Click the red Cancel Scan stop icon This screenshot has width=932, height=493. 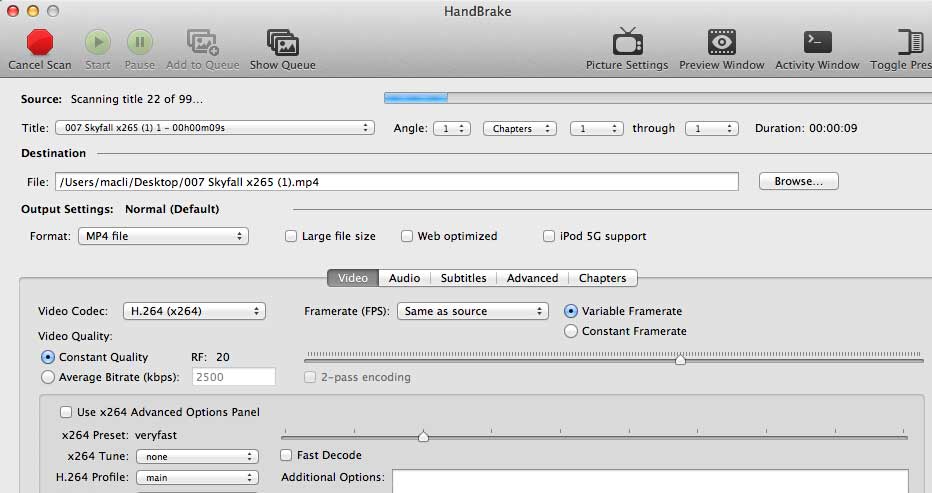coord(40,42)
